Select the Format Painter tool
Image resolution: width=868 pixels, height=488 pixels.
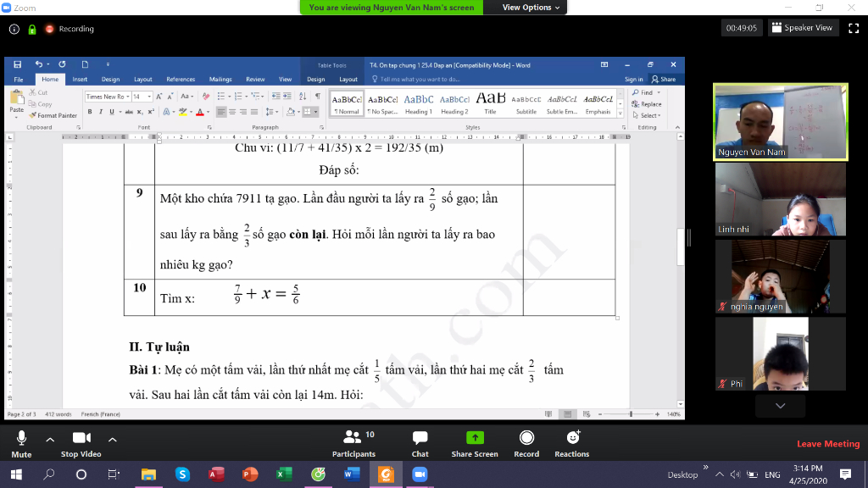click(x=53, y=115)
